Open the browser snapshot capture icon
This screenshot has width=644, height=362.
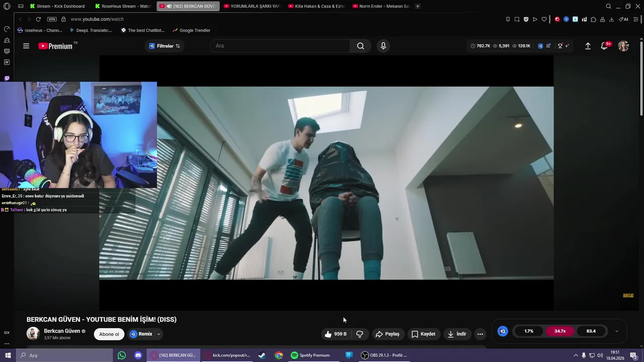pos(517,19)
